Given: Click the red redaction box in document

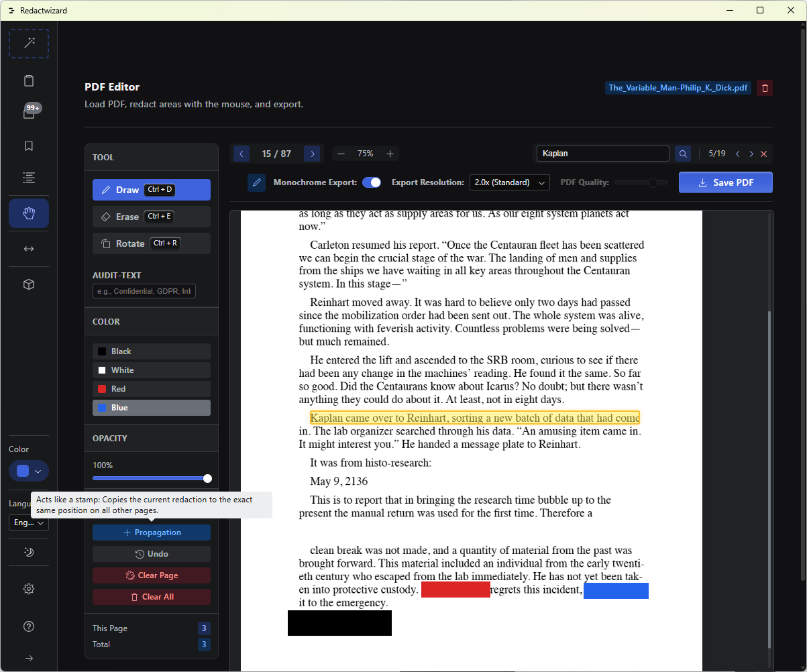Looking at the screenshot, I should (455, 590).
